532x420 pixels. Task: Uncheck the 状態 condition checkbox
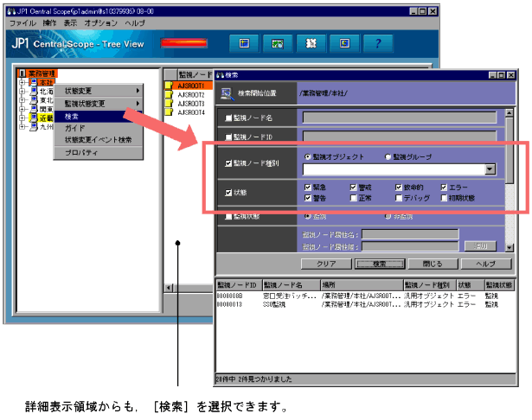tap(228, 193)
